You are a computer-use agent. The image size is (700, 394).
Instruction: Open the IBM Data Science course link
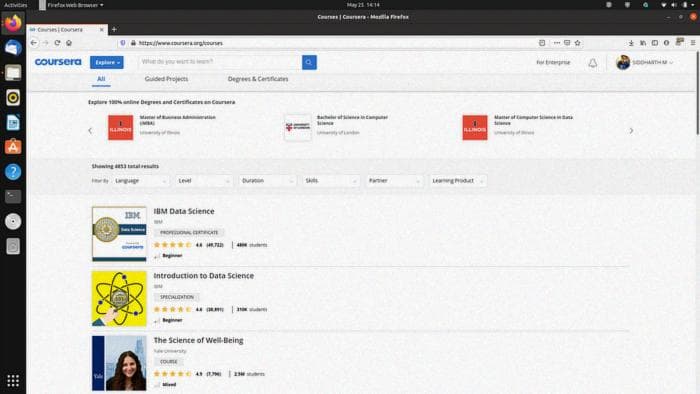pos(184,211)
